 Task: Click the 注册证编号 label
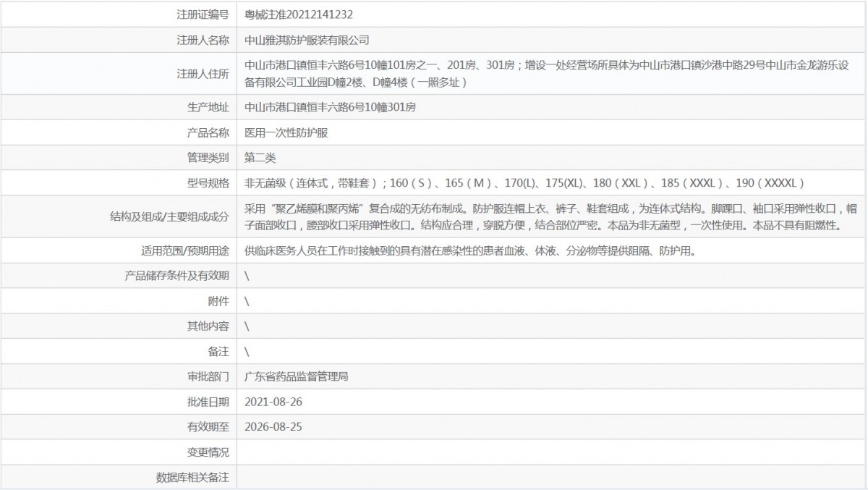203,14
